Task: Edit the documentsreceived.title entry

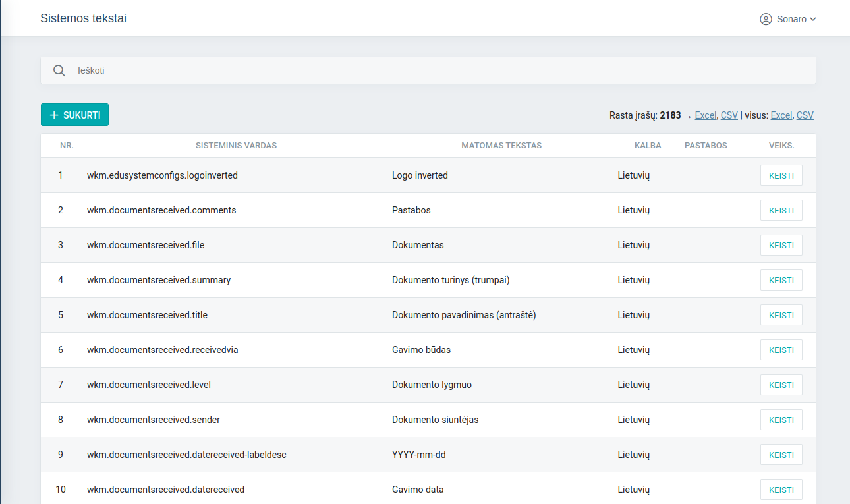Action: point(781,316)
